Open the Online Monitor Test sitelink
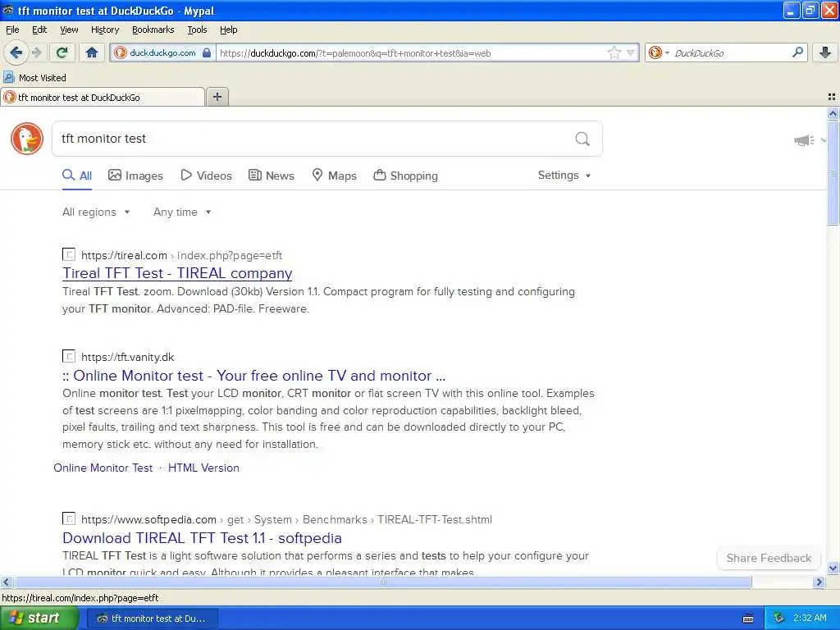The height and width of the screenshot is (630, 840). pyautogui.click(x=103, y=468)
